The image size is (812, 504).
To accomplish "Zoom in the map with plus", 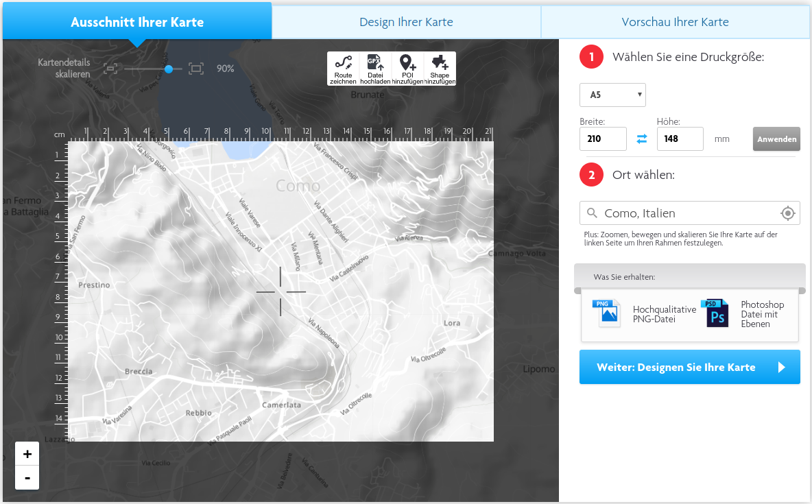I will coord(27,454).
